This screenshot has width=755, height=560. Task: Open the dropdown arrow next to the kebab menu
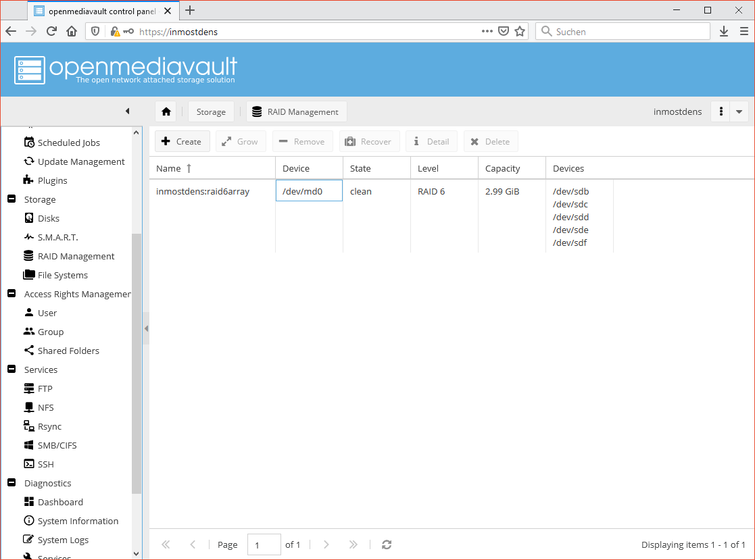(738, 111)
